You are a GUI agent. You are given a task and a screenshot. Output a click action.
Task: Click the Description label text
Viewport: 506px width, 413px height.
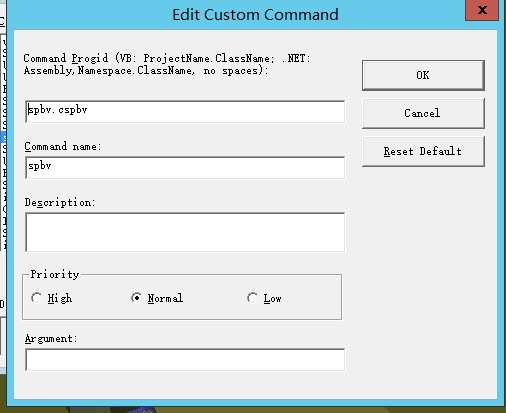click(60, 202)
